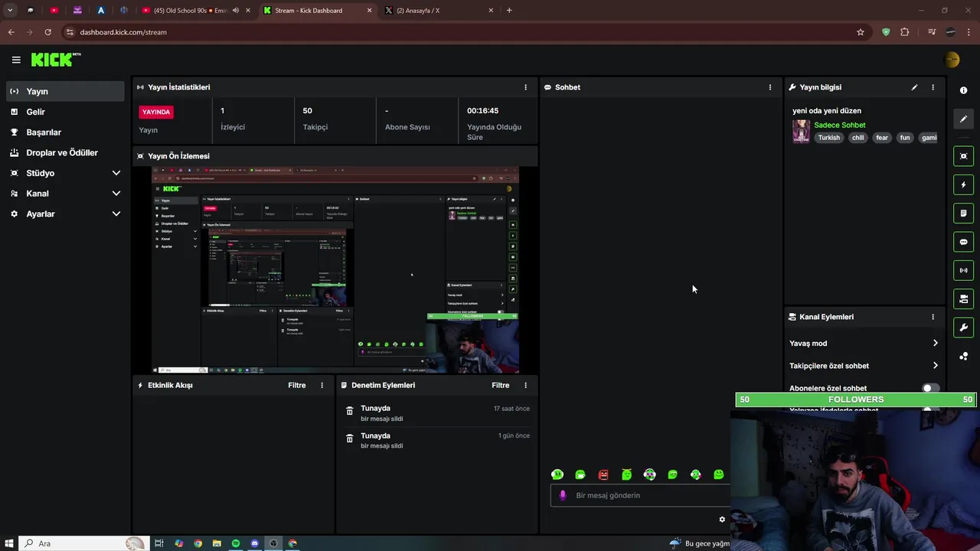The width and height of the screenshot is (980, 551).
Task: Click the Sadece Sohbet category link
Action: 839,125
